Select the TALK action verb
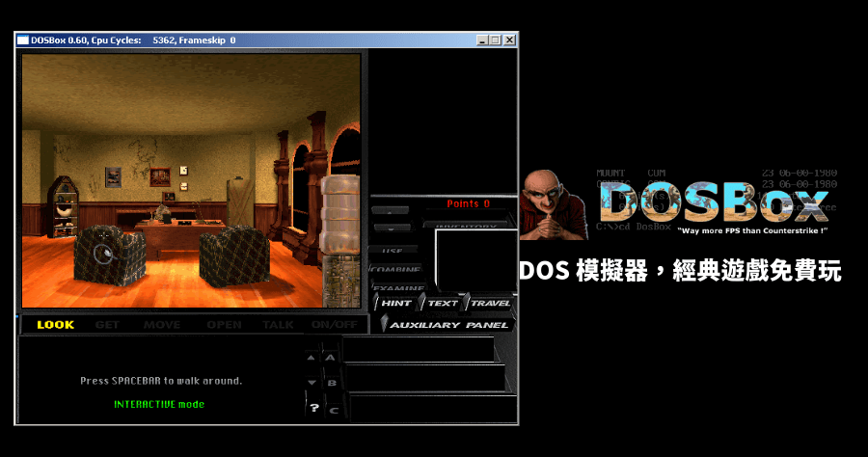 click(x=278, y=325)
